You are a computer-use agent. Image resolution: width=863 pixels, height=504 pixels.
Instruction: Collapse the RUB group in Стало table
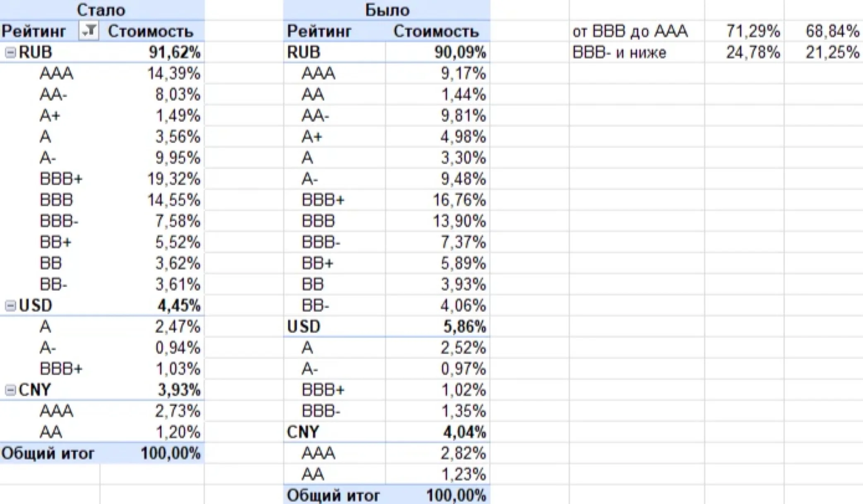point(10,53)
